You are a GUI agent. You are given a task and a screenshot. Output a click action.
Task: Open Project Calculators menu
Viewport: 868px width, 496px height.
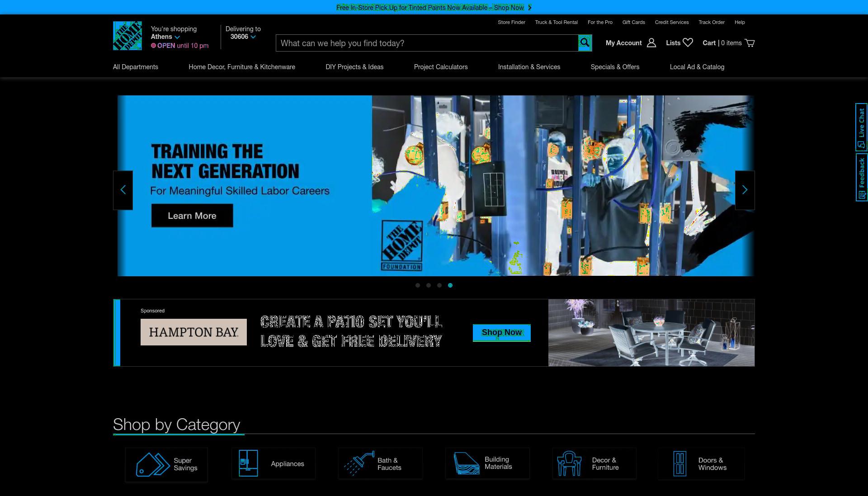441,67
